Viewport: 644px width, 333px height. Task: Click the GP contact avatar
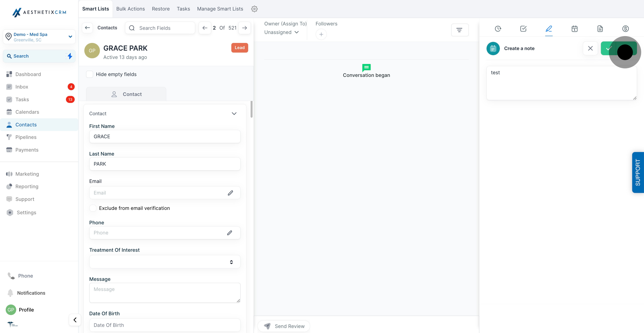point(92,51)
